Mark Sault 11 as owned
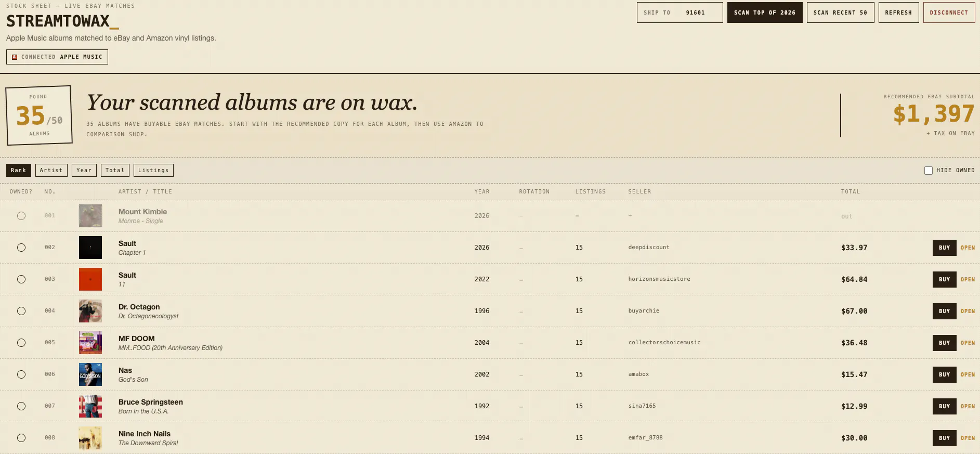Screen dimensions: 980x454 coord(21,279)
